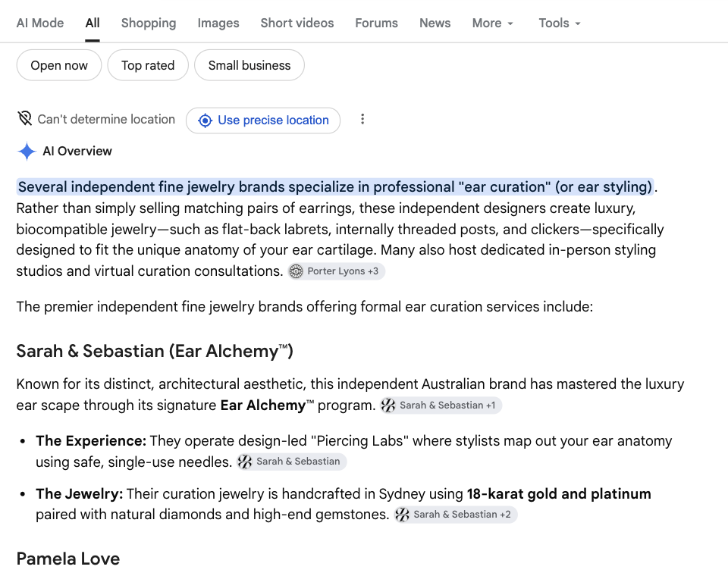The width and height of the screenshot is (728, 576).
Task: Open the Sarah & Sebastian chip after single-use needles
Action: pyautogui.click(x=291, y=462)
